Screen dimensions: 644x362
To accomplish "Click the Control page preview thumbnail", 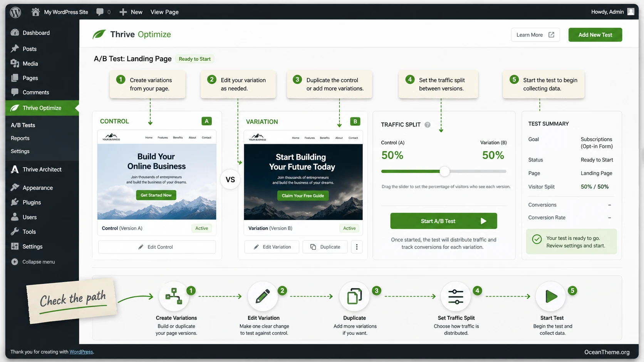I will pos(157,175).
